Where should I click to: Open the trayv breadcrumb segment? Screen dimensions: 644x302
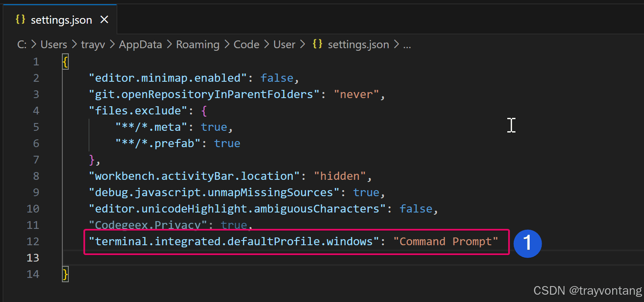[x=93, y=45]
